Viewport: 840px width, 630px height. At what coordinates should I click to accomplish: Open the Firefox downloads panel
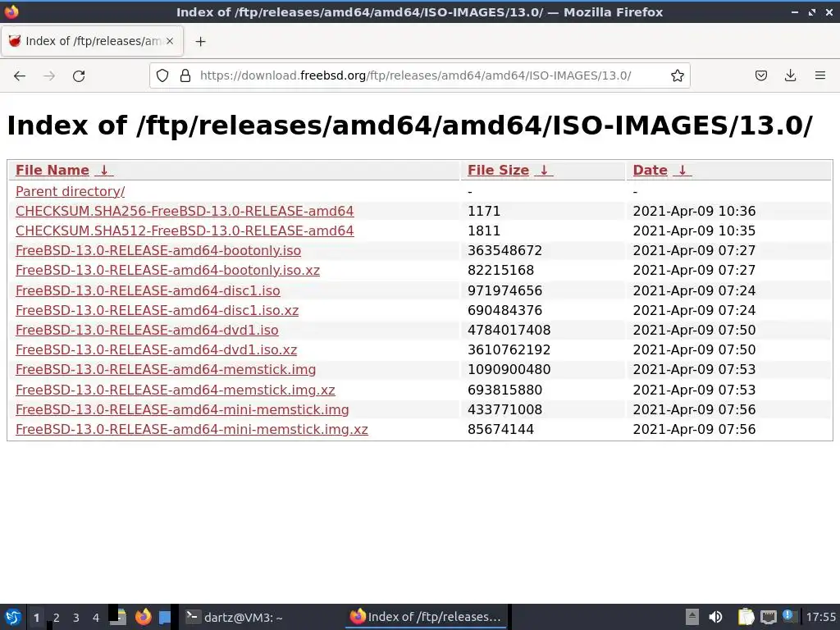[x=790, y=75]
